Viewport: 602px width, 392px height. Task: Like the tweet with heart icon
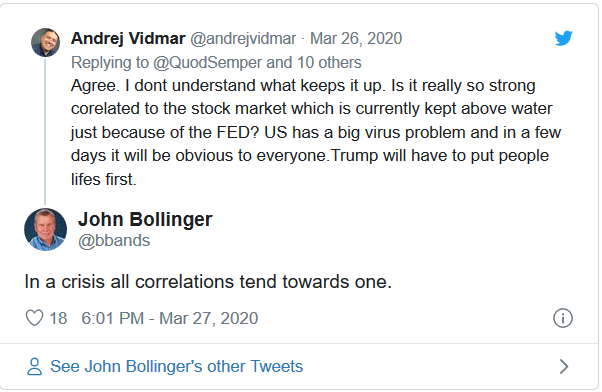click(34, 318)
